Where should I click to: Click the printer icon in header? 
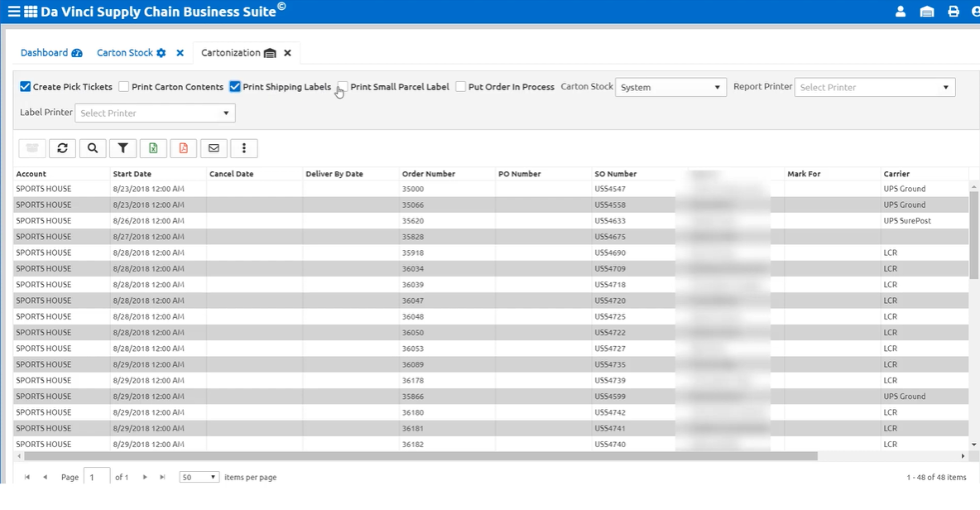coord(954,12)
